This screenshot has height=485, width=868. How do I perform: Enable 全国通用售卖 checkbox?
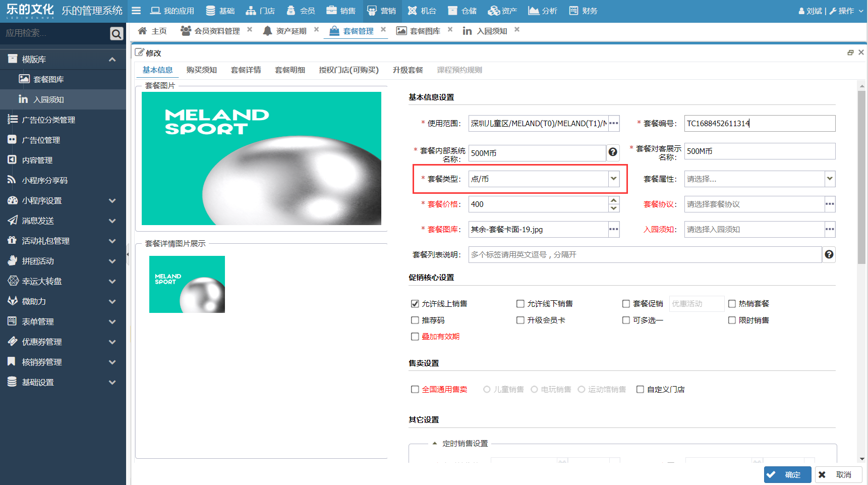tap(415, 389)
